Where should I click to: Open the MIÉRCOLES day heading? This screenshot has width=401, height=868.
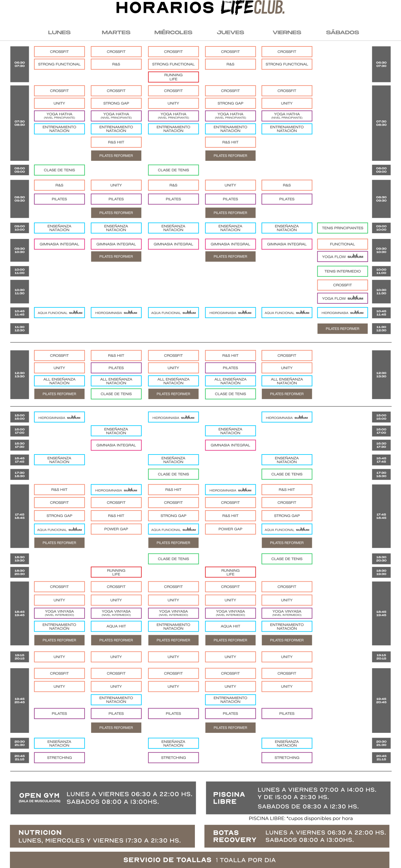pyautogui.click(x=173, y=32)
